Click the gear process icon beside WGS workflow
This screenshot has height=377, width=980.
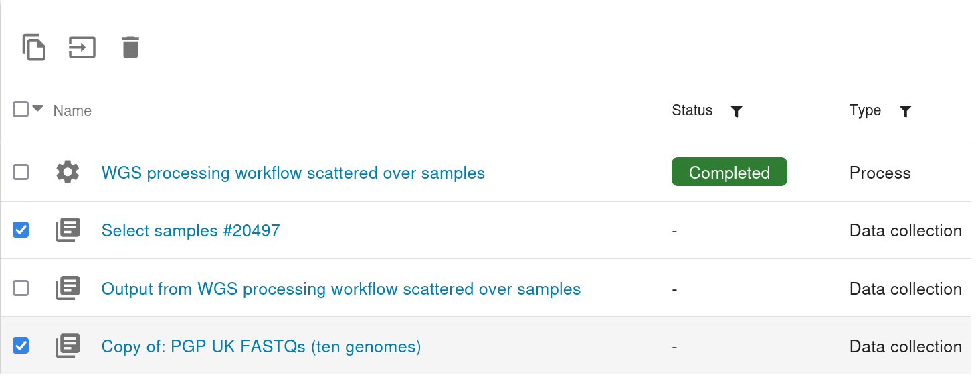tap(68, 173)
